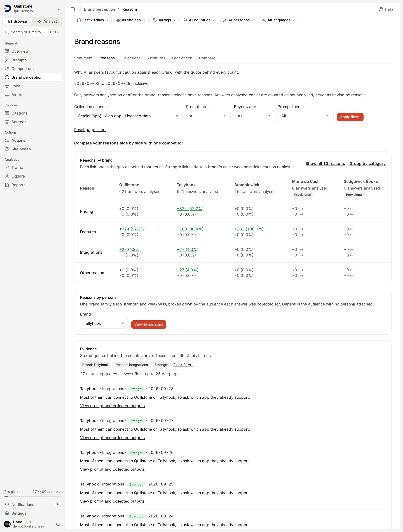Open Sources globe item
This screenshot has width=403, height=532.
(x=32, y=122)
